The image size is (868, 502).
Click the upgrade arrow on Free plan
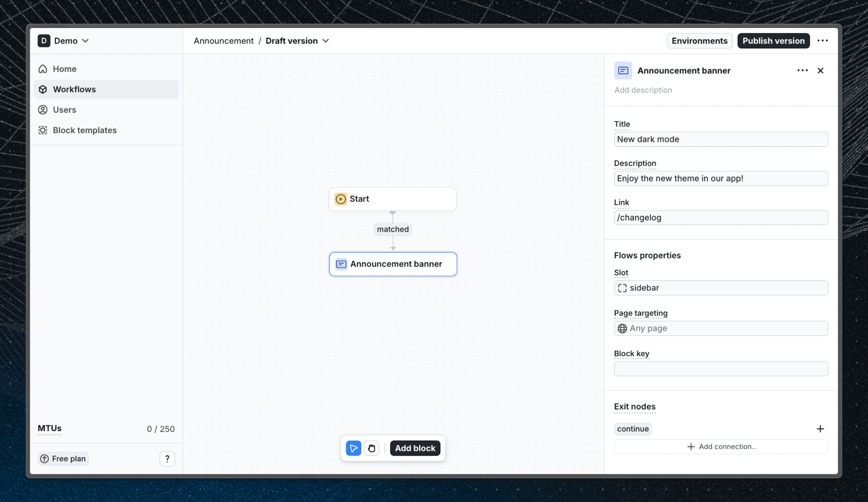[x=44, y=459]
